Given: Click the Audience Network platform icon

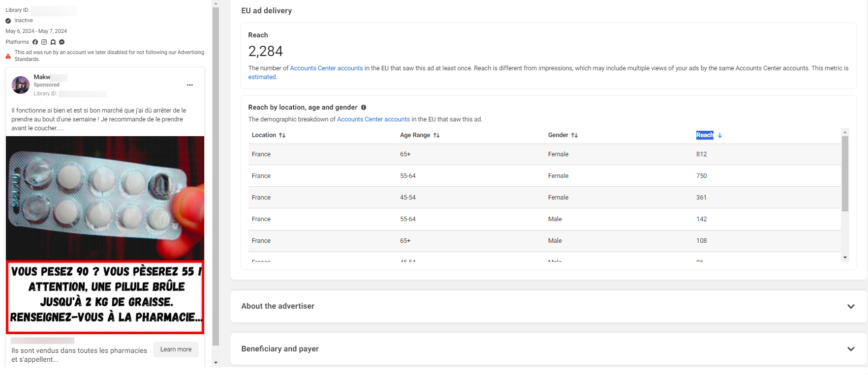Looking at the screenshot, I should tap(53, 42).
